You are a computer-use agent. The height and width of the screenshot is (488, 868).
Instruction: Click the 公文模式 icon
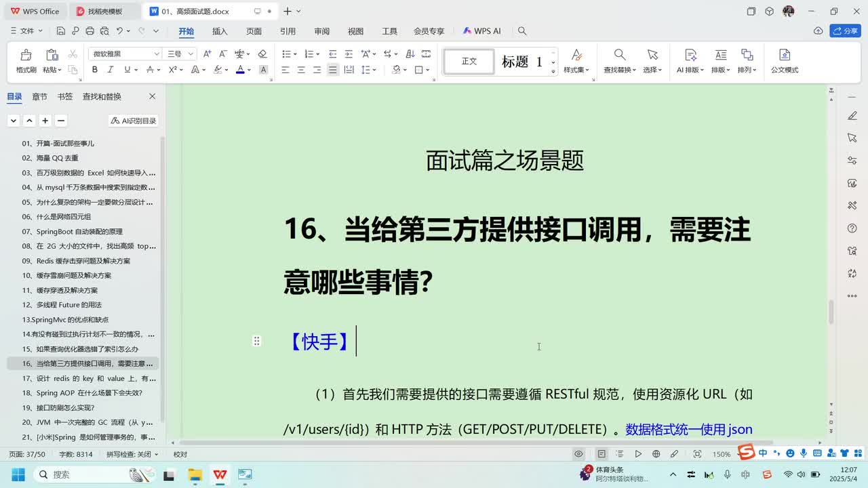coord(785,55)
